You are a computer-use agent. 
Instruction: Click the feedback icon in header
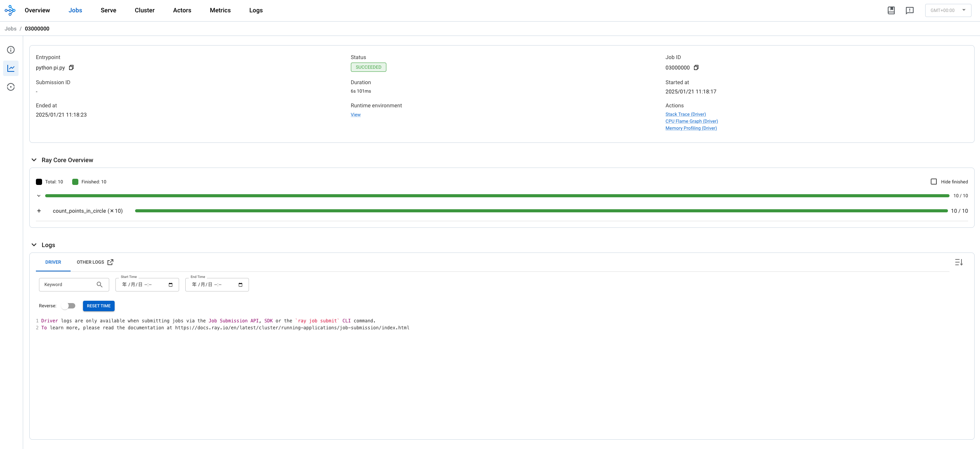[x=909, y=10]
